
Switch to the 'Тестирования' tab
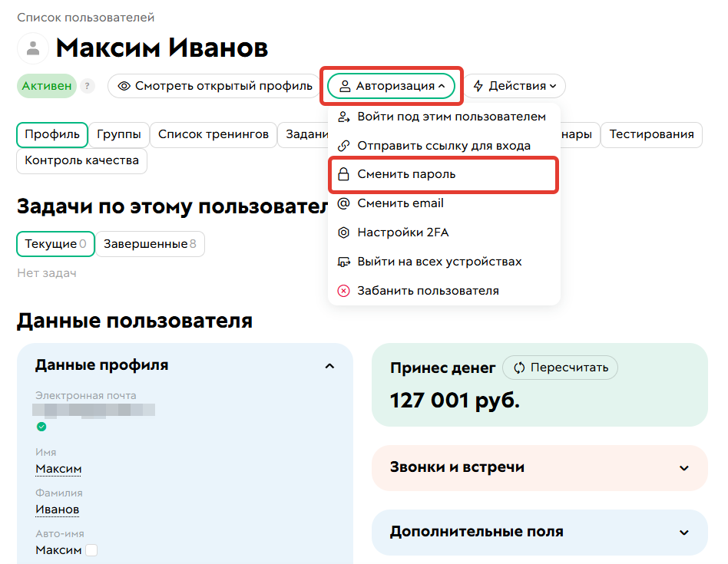[651, 135]
